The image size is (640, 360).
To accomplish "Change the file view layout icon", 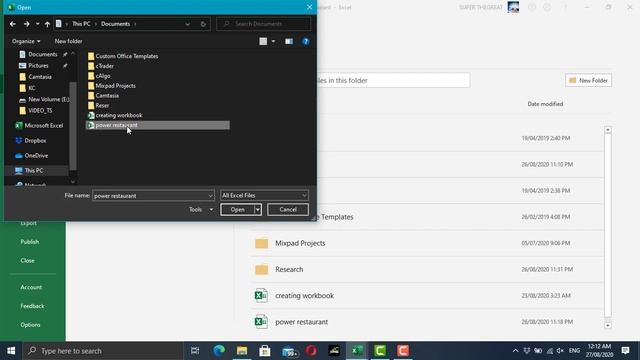I will (263, 41).
